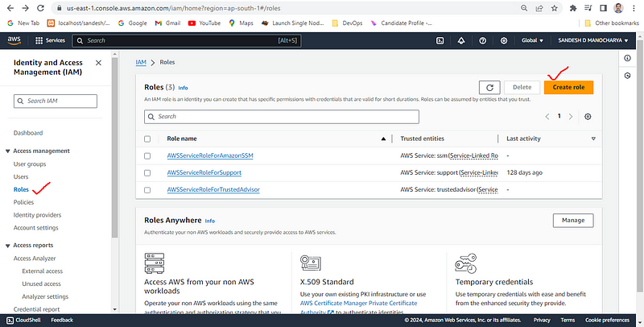Refresh the roles list
The image size is (644, 327).
(x=489, y=88)
